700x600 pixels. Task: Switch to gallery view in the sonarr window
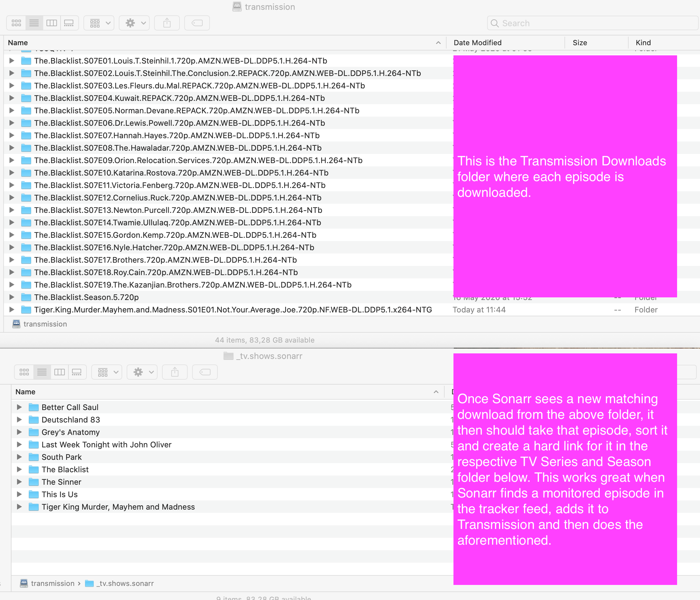pyautogui.click(x=77, y=372)
